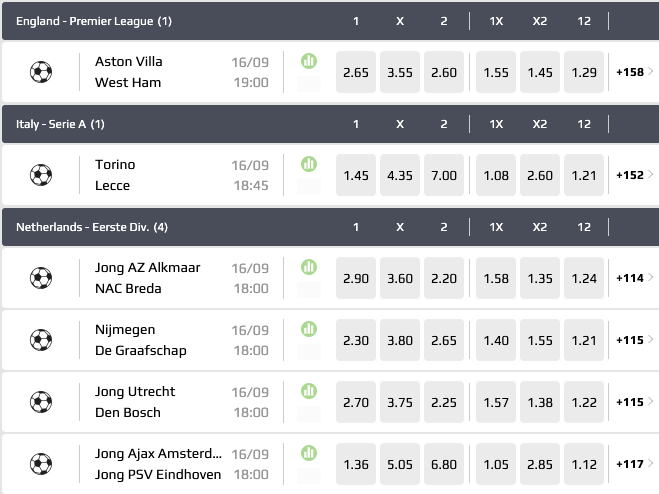Collapse the England - Premier League section header
The image size is (659, 494).
pos(94,21)
